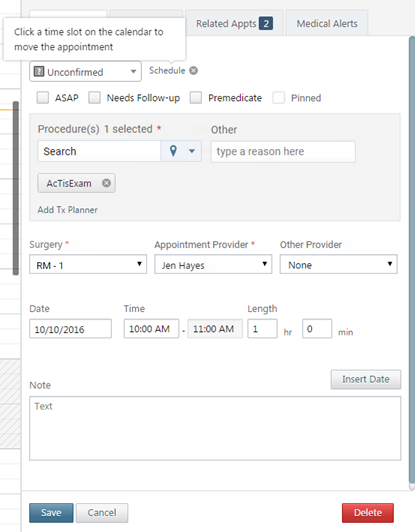The width and height of the screenshot is (415, 532).
Task: Remove the AcTisExam procedure tag
Action: pyautogui.click(x=107, y=183)
